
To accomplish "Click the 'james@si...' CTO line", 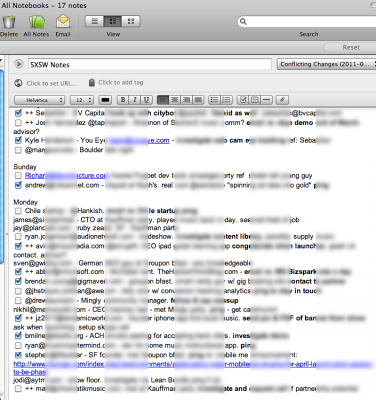I will point(156,220).
